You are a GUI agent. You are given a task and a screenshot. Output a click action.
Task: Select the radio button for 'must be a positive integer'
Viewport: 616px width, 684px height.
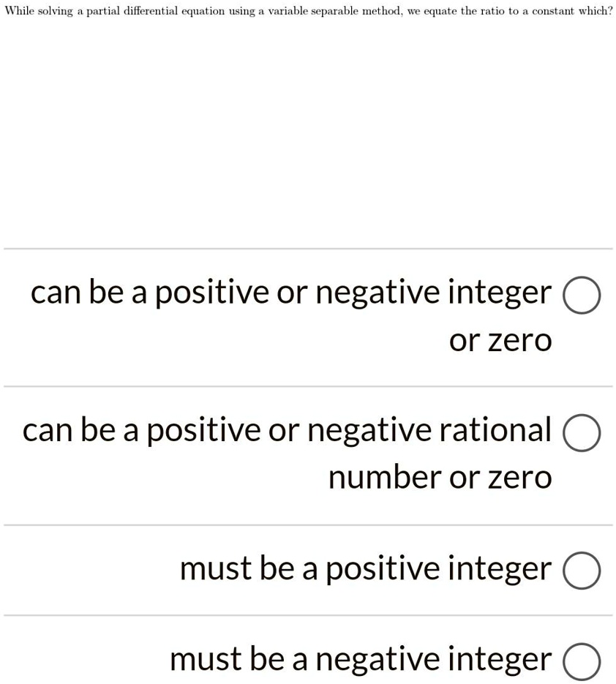pos(582,571)
